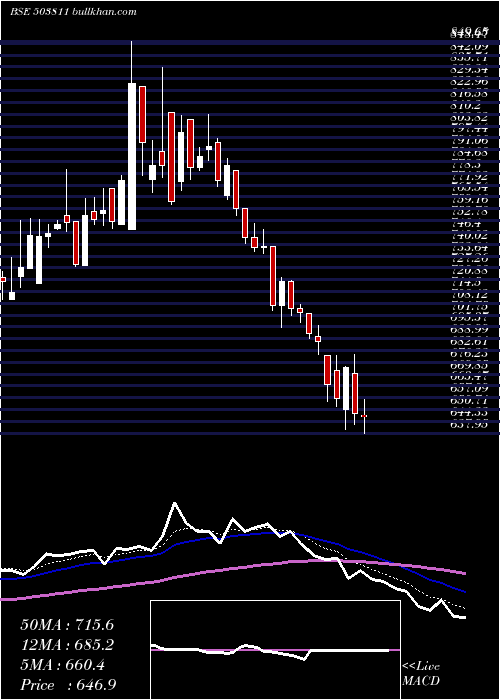Click the 644.33 price axis label
This screenshot has height=700, width=500.
point(469,413)
